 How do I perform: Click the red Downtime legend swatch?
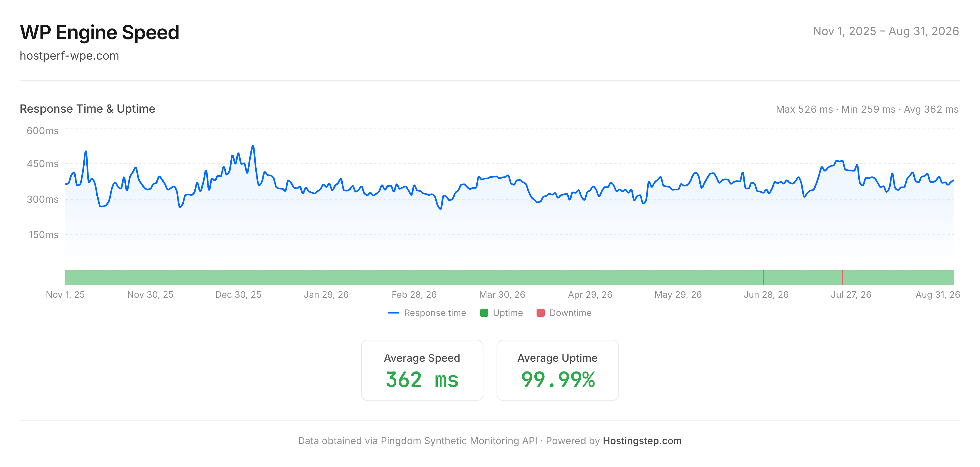coord(540,313)
